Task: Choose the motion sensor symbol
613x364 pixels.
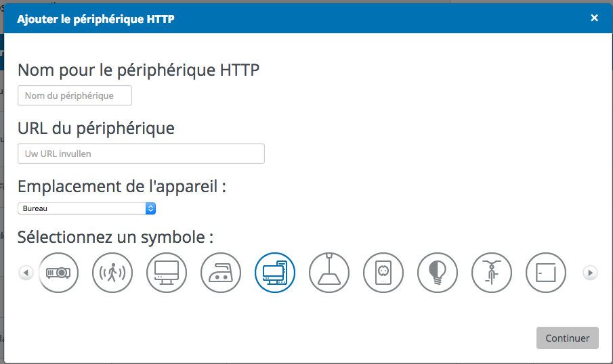Action: pos(112,273)
